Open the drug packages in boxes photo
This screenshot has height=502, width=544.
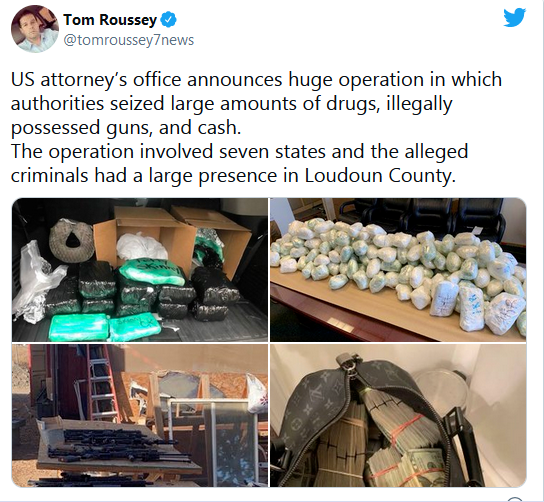pos(140,270)
